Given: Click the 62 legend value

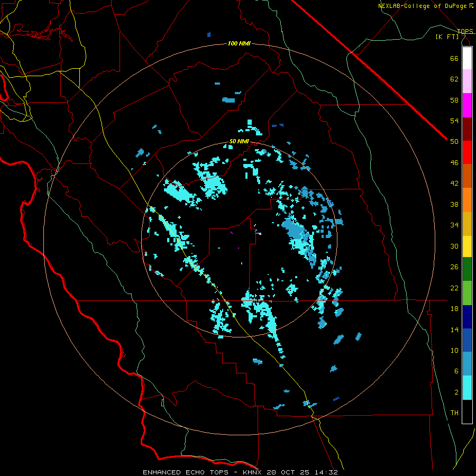Looking at the screenshot, I should 454,79.
